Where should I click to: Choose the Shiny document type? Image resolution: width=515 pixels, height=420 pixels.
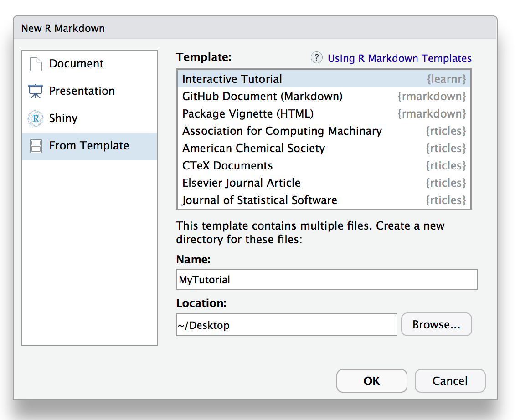[63, 119]
